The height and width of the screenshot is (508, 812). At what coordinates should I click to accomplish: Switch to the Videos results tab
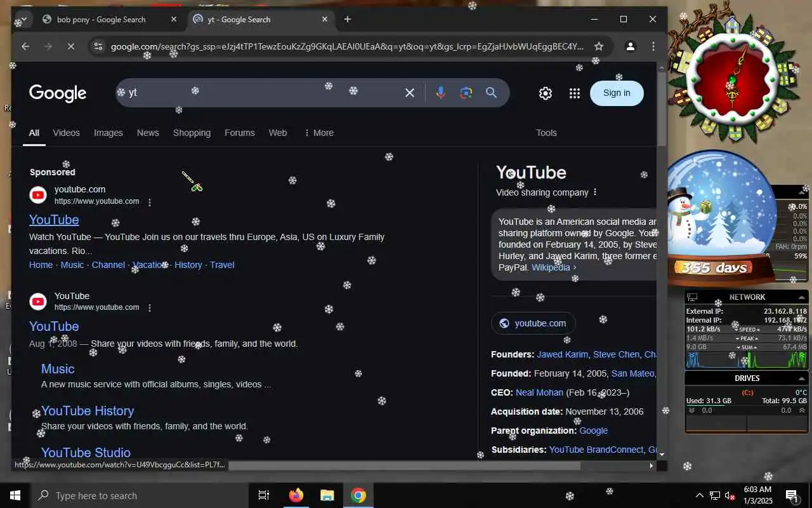(66, 133)
